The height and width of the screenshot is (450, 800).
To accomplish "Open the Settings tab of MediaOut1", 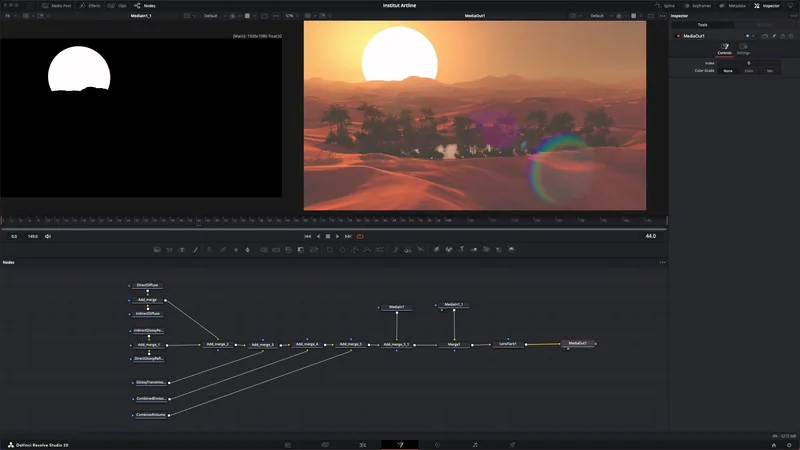I will click(x=743, y=49).
